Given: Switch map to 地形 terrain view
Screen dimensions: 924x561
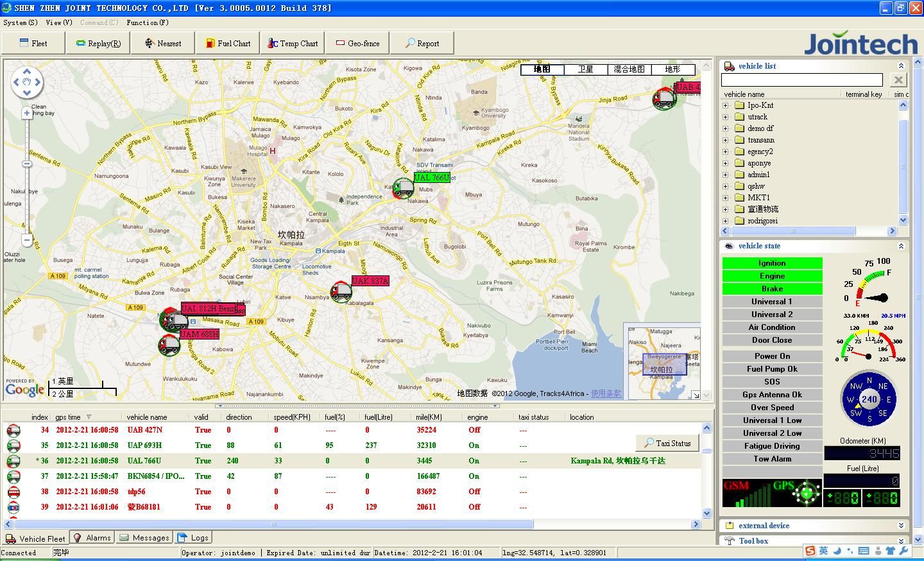Looking at the screenshot, I should tap(673, 69).
